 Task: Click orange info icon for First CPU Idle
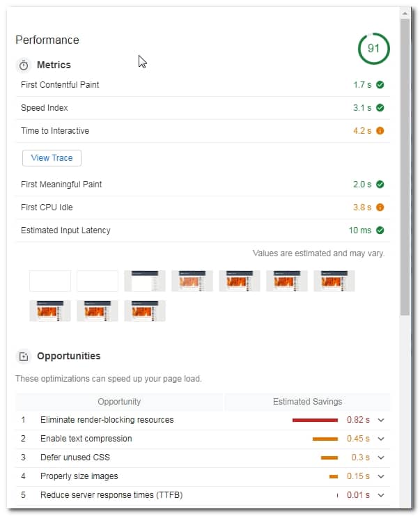coord(380,208)
